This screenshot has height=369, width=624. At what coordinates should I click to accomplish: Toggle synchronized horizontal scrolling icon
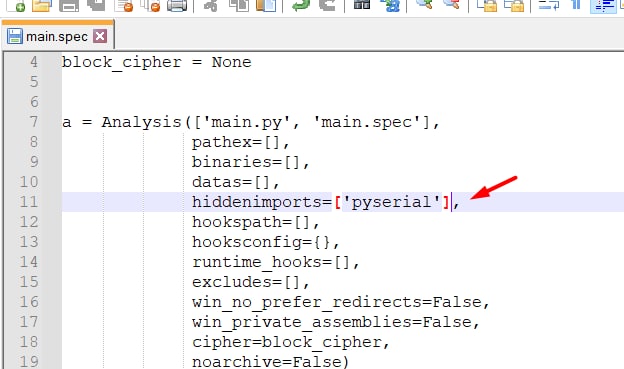514,5
